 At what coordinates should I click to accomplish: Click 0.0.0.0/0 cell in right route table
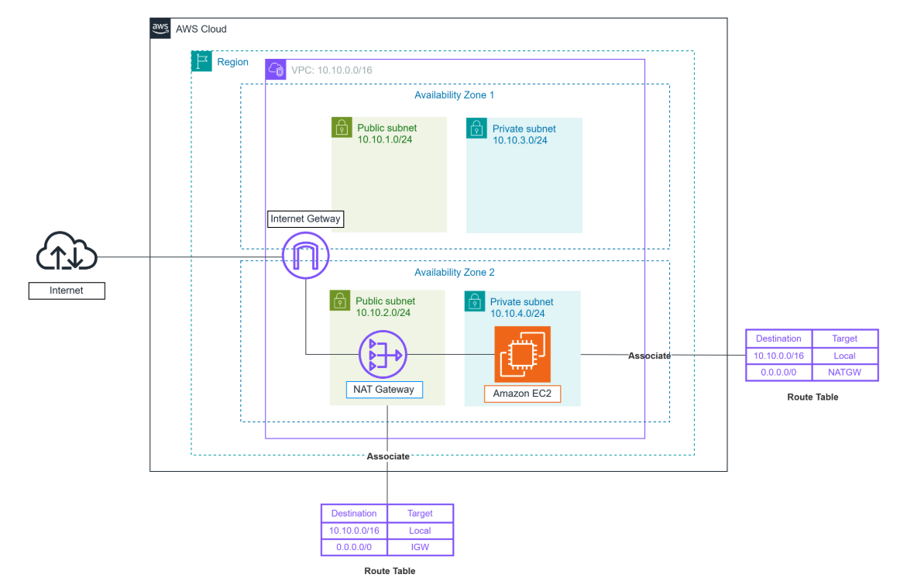point(778,373)
